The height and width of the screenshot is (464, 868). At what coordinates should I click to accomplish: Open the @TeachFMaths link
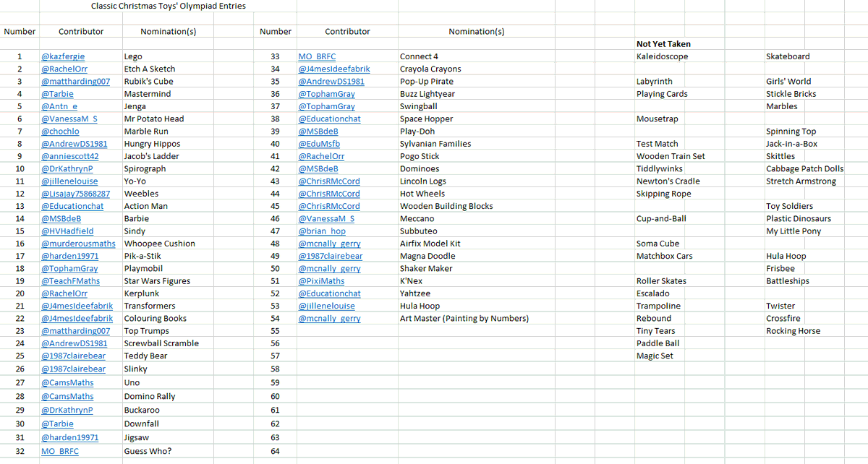click(71, 281)
